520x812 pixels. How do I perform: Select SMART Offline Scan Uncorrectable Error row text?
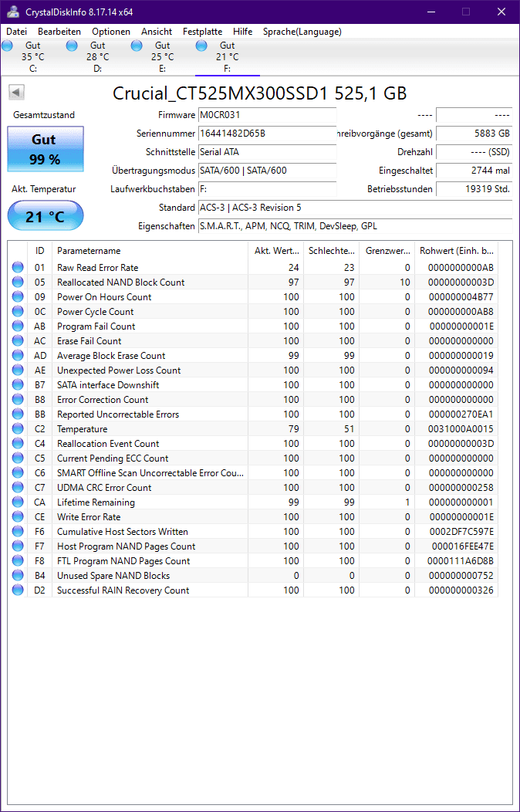tap(150, 473)
